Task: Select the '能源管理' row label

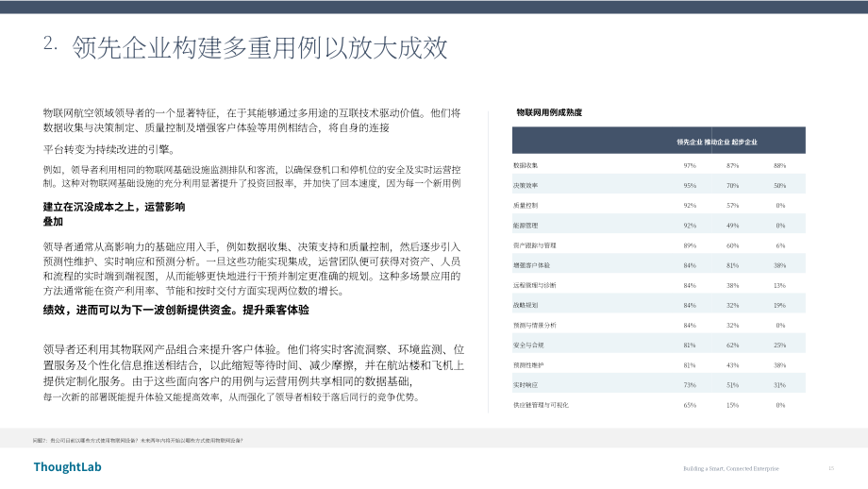Action: point(526,226)
